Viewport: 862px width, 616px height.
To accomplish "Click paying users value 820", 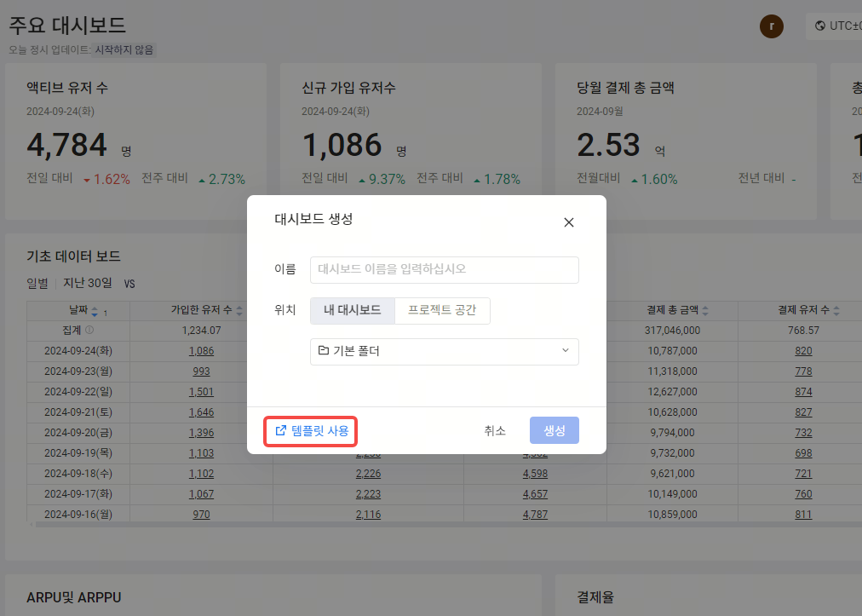I will pyautogui.click(x=803, y=351).
